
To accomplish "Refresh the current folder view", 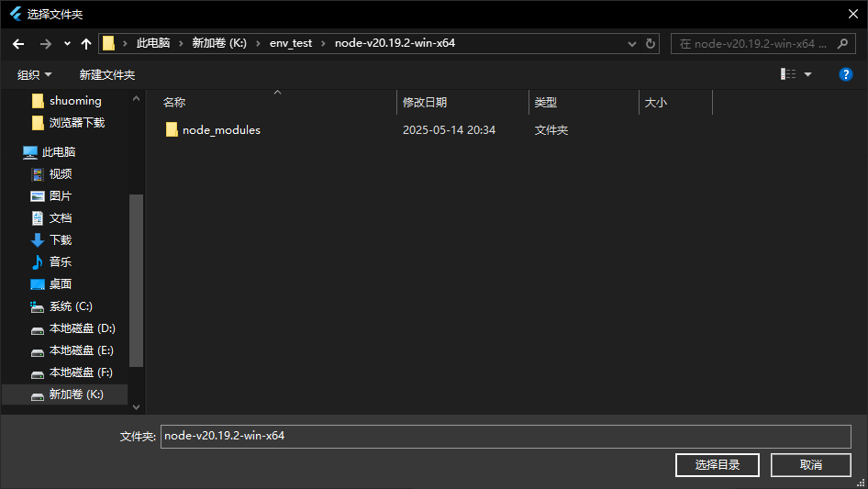I will 651,43.
